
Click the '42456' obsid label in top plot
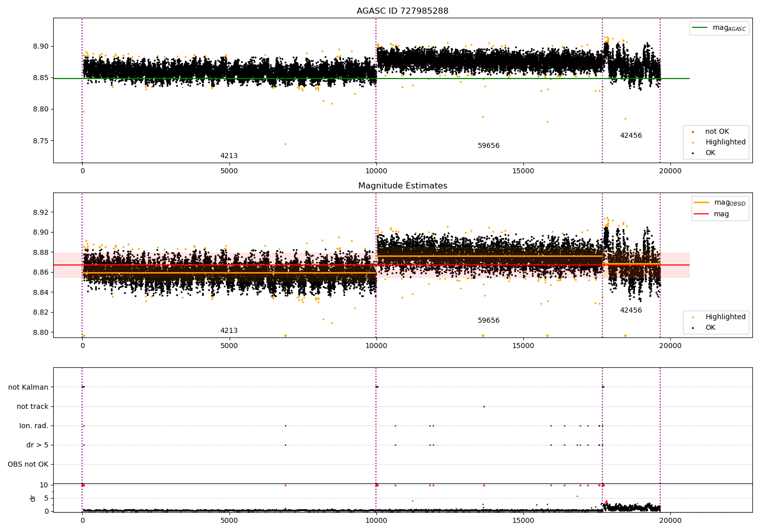point(631,136)
